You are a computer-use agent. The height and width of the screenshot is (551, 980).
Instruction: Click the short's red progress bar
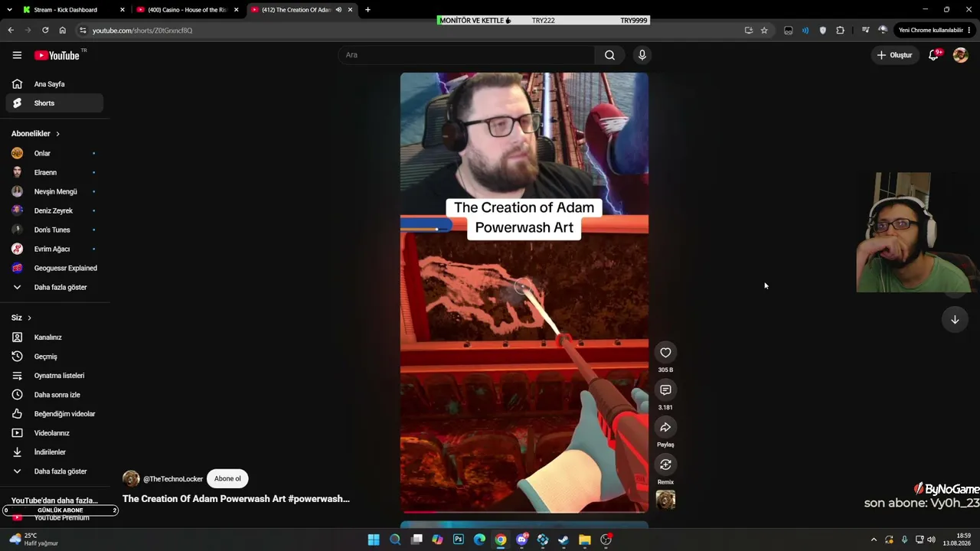[524, 512]
